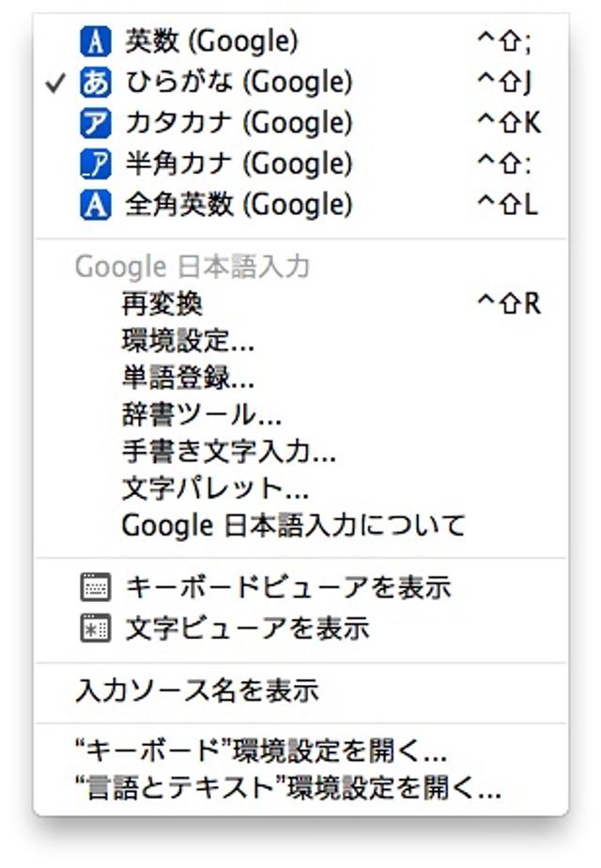The width and height of the screenshot is (601, 868).
Task: Click the カタカナ (Google) ア icon
Action: tap(95, 123)
